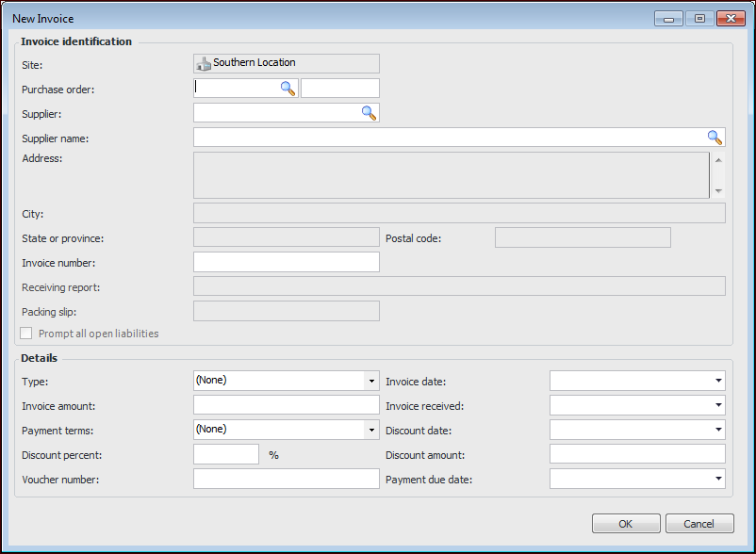Focus the Invoice amount text box
The width and height of the screenshot is (756, 554).
286,405
